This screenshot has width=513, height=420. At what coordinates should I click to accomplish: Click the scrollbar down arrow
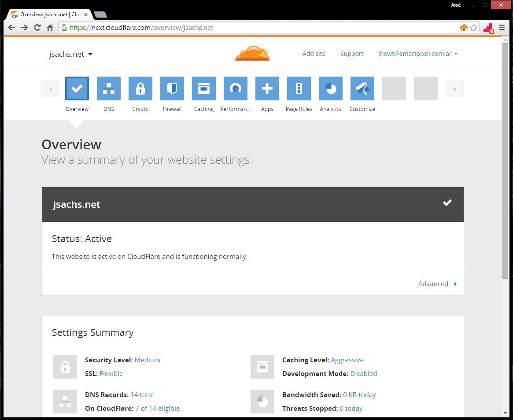point(505,413)
